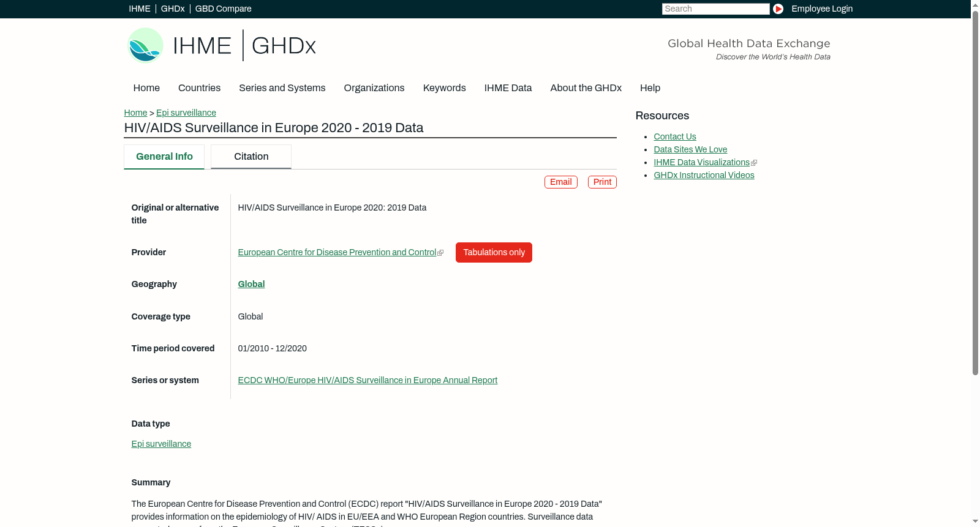Click the Print button
The image size is (980, 527).
coord(602,182)
